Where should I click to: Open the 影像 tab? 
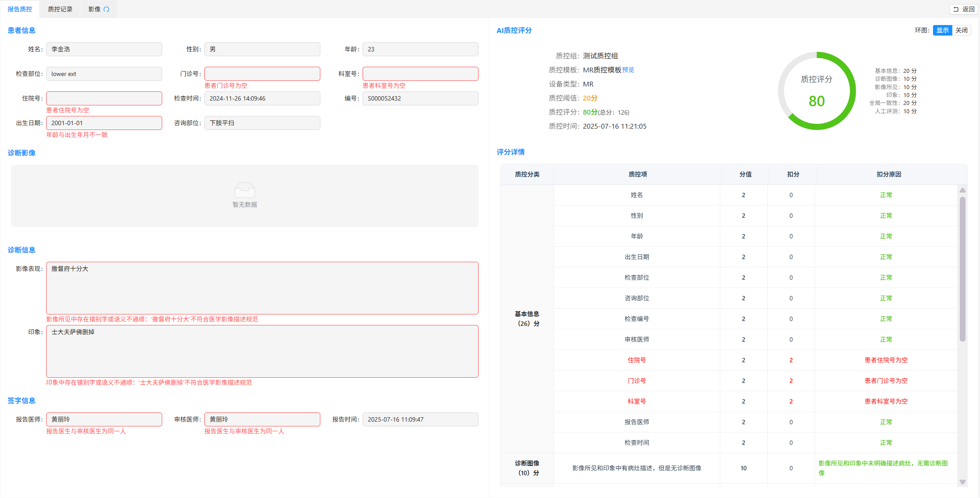pos(94,9)
